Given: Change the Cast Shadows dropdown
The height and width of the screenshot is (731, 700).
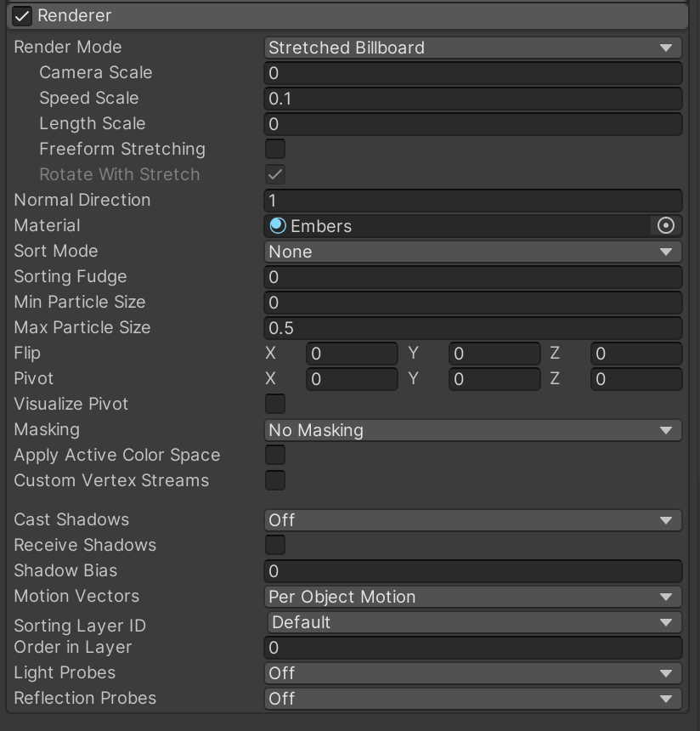Looking at the screenshot, I should [472, 520].
